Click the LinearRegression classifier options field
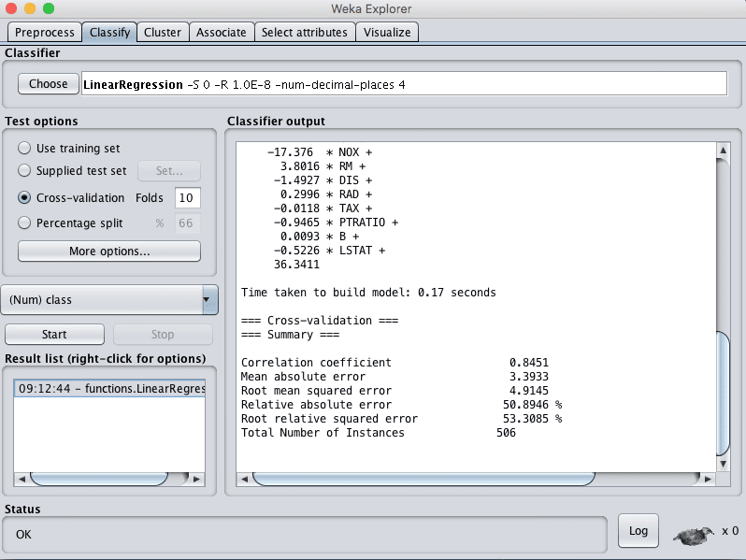This screenshot has height=560, width=746. pos(405,84)
